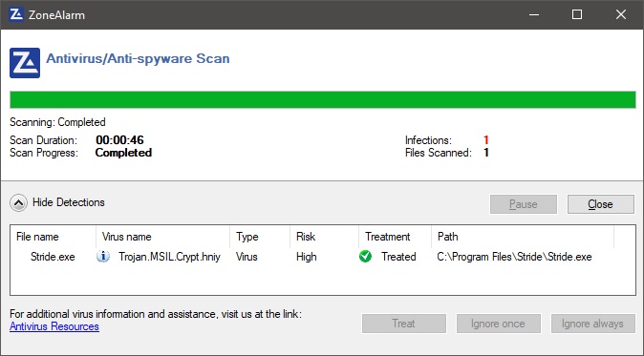The image size is (644, 356).
Task: Select the Trojan.MSIL.Crypt.hniy virus name
Action: (169, 257)
